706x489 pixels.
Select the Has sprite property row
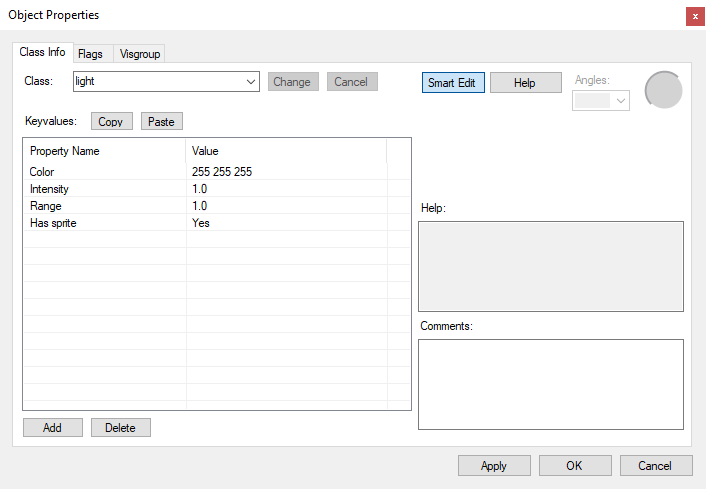tap(105, 223)
